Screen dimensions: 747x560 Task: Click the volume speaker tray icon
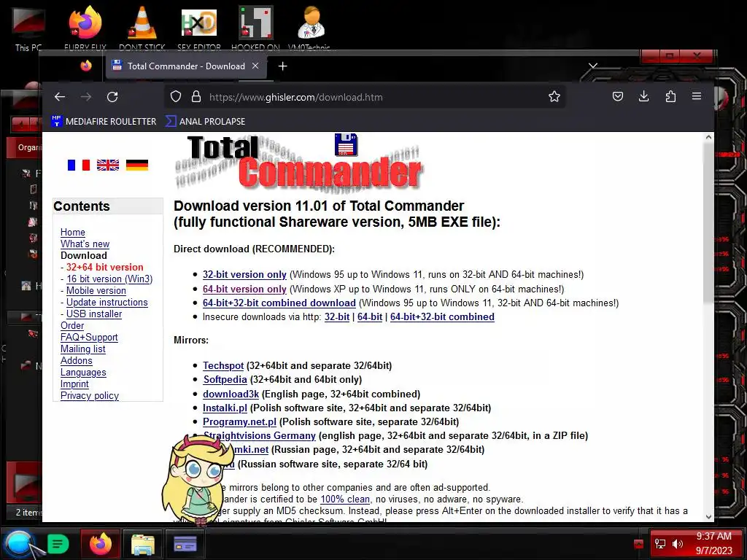(678, 544)
